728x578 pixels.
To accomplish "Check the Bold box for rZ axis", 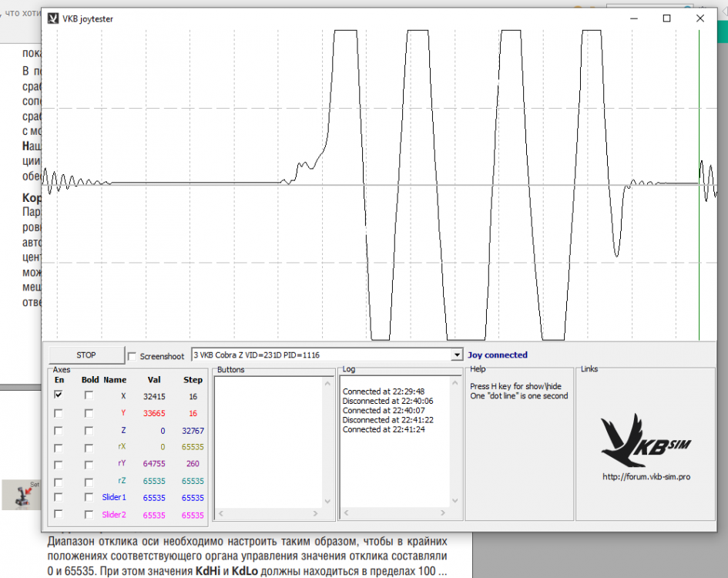I will pos(89,482).
